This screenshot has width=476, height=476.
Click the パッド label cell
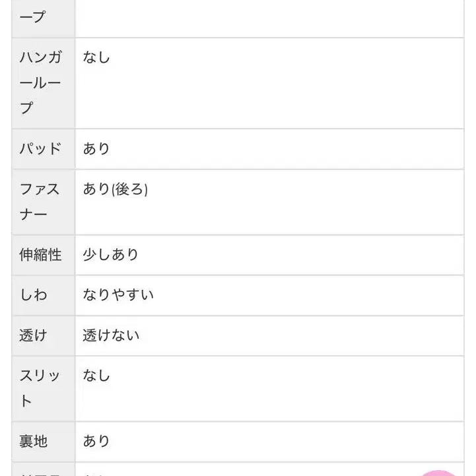point(44,149)
